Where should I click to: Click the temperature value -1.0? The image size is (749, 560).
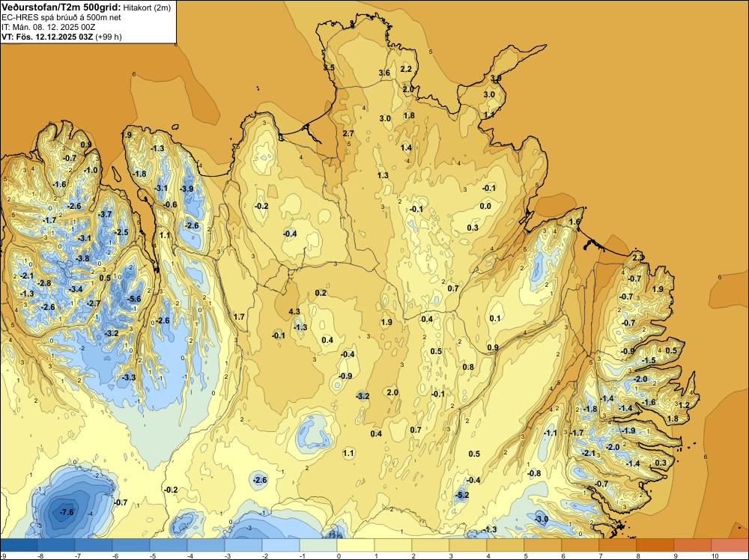tap(91, 171)
